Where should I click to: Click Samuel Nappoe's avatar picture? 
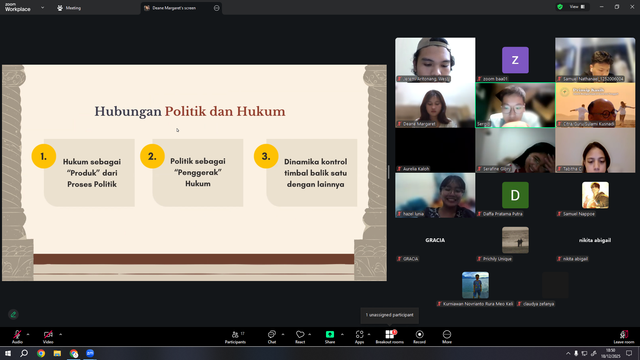point(595,195)
